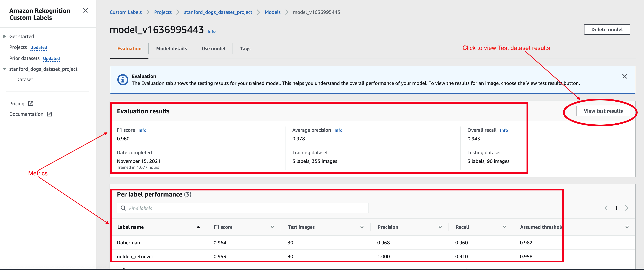The width and height of the screenshot is (644, 270).
Task: Sort by F1 score column arrow
Action: tap(272, 227)
